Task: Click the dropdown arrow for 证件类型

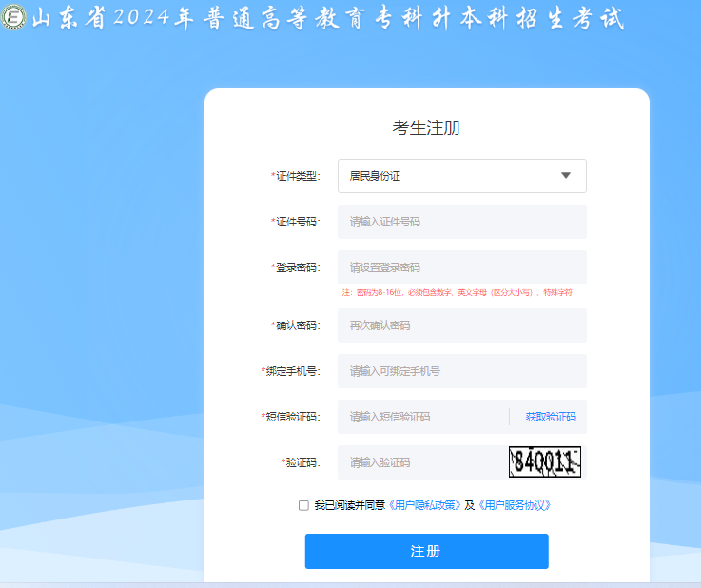Action: click(566, 176)
